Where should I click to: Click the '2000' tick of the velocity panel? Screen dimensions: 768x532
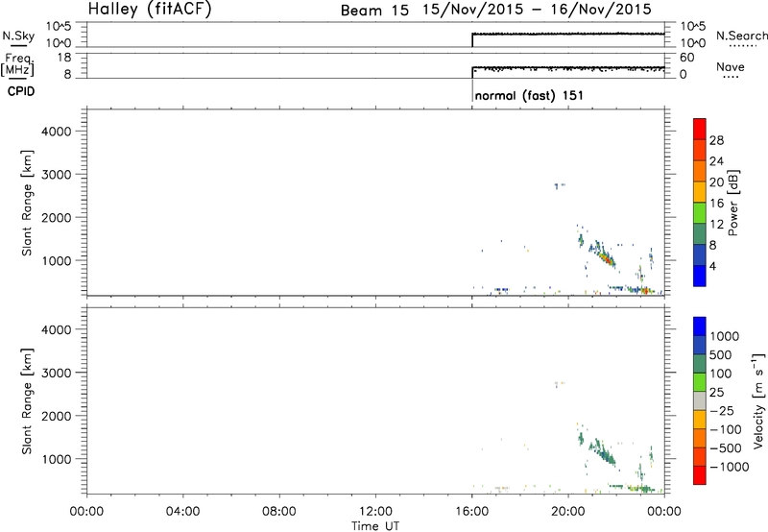56,417
